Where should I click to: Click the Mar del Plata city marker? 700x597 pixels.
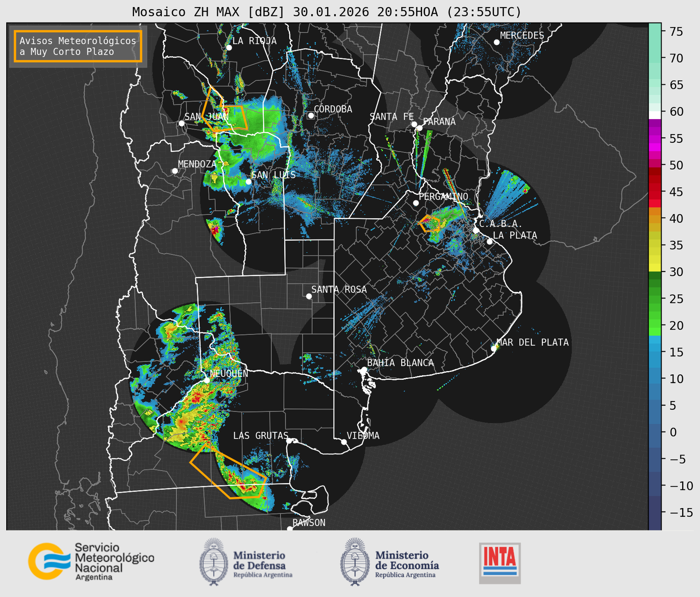pyautogui.click(x=494, y=348)
